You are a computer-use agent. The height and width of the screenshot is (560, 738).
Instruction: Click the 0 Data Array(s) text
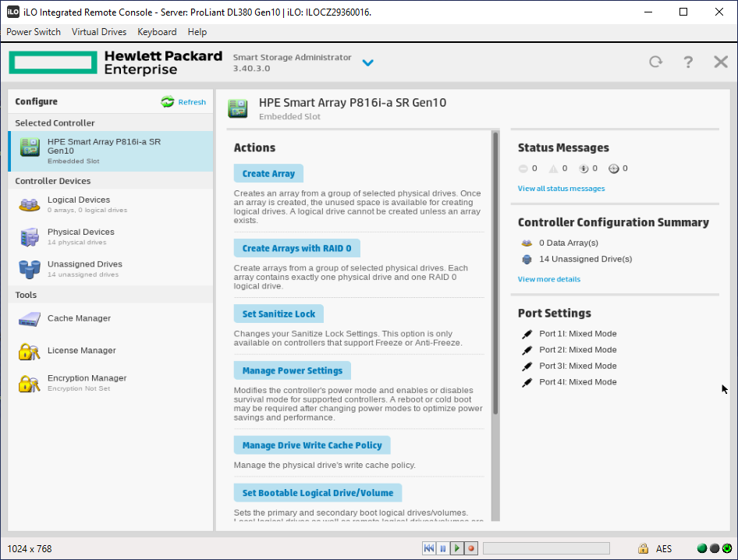click(x=569, y=243)
